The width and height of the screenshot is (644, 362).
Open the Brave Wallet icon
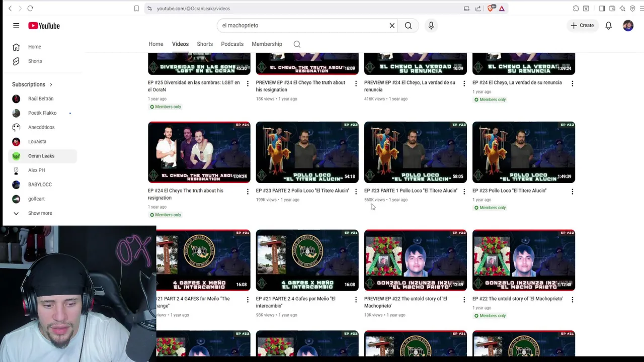point(612,9)
